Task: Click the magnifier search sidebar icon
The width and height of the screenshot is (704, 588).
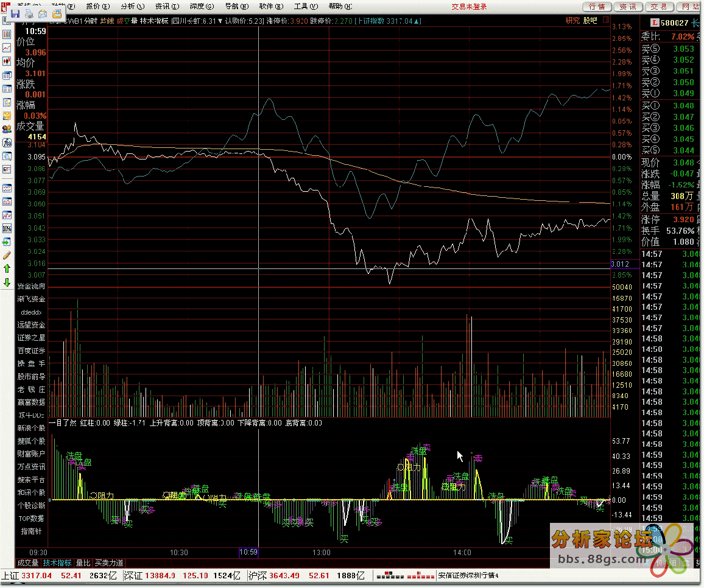Action: tap(7, 156)
